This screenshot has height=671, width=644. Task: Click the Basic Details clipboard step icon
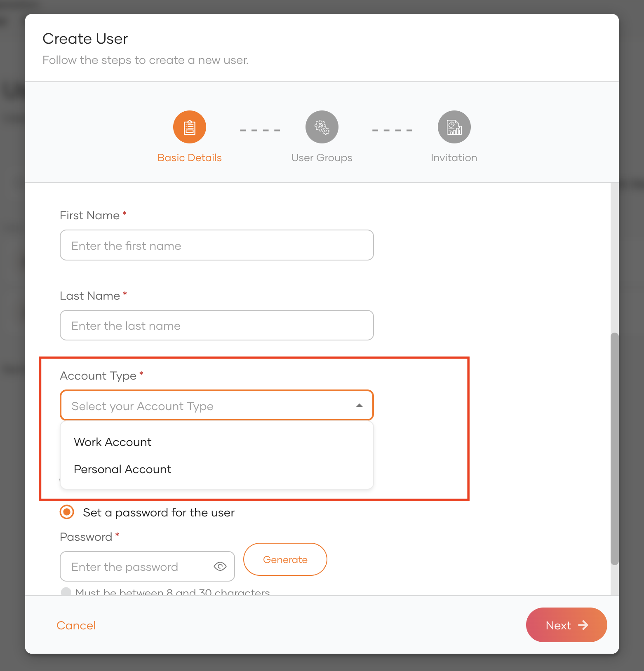[190, 127]
